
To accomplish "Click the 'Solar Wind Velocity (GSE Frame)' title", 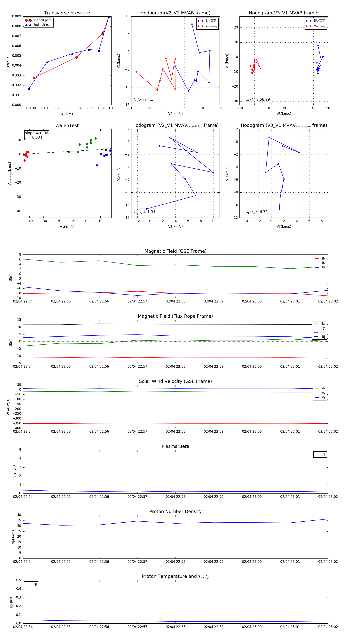I will [x=175, y=381].
